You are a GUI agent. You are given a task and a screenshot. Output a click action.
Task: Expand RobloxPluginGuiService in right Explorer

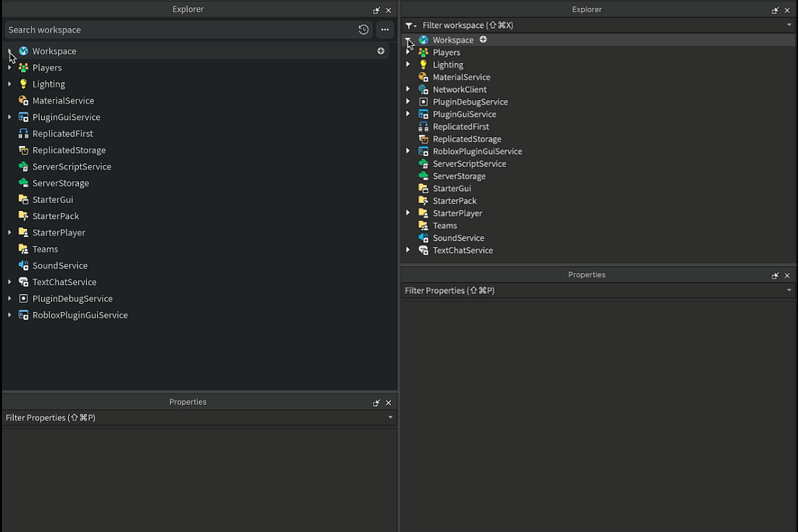pyautogui.click(x=408, y=151)
